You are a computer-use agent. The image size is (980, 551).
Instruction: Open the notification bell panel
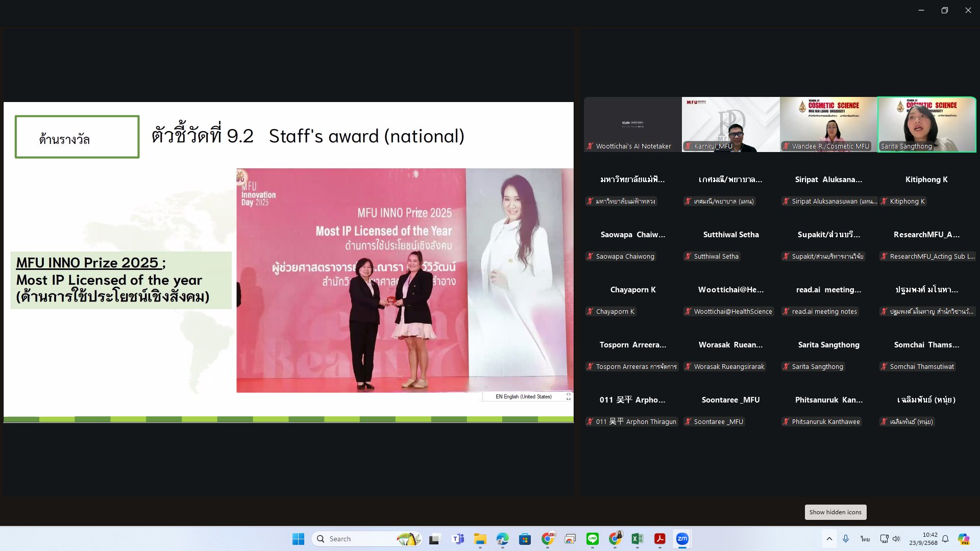[x=945, y=539]
